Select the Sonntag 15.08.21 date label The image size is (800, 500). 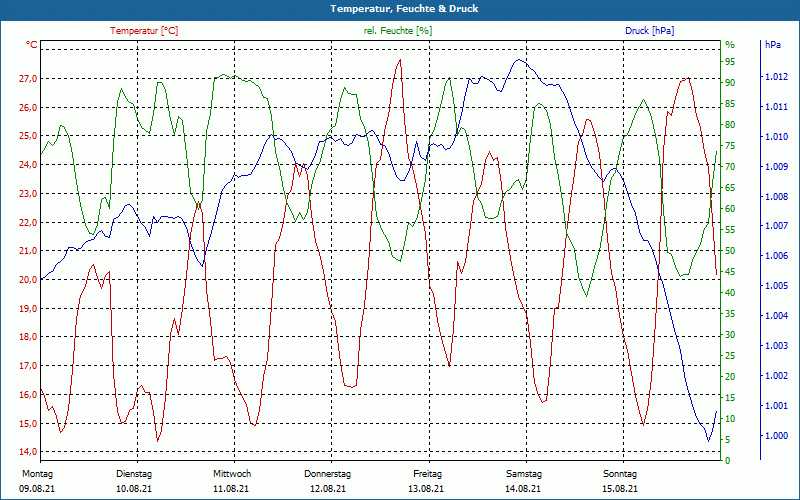620,481
